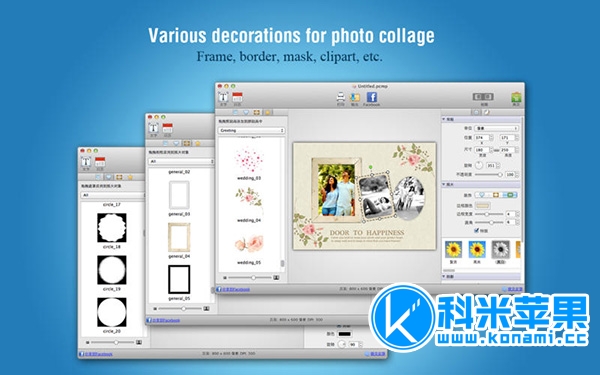The image size is (600, 375).
Task: Click the Calendar icon in front window toolbar
Action: (x=238, y=97)
